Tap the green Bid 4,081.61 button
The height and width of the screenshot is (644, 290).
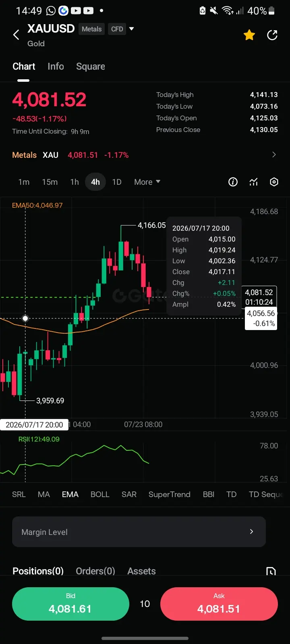(70, 604)
